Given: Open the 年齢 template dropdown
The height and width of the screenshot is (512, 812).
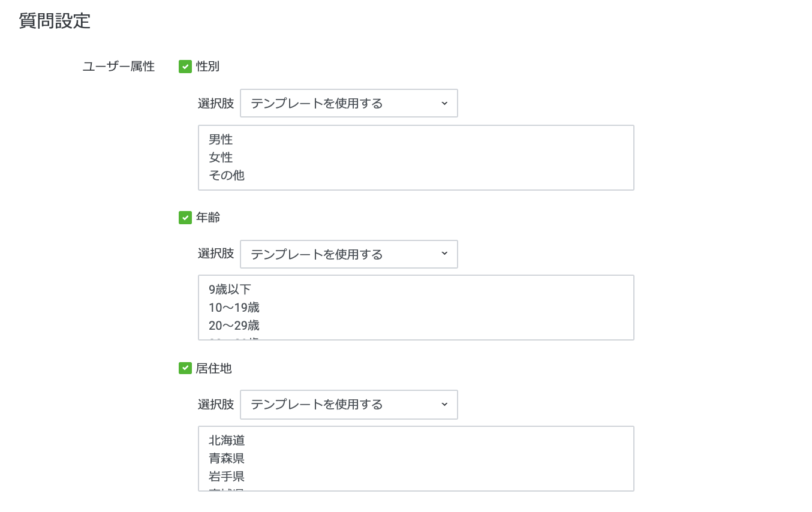Looking at the screenshot, I should (x=348, y=254).
